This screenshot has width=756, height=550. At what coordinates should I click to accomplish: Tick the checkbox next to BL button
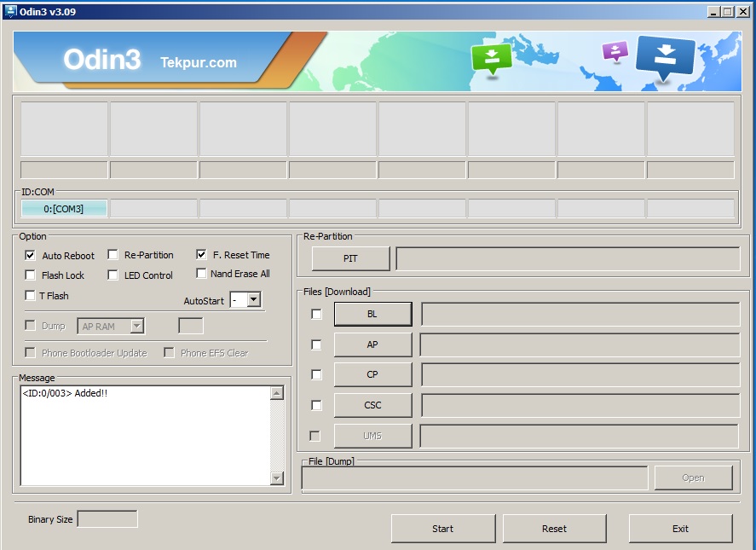(316, 314)
